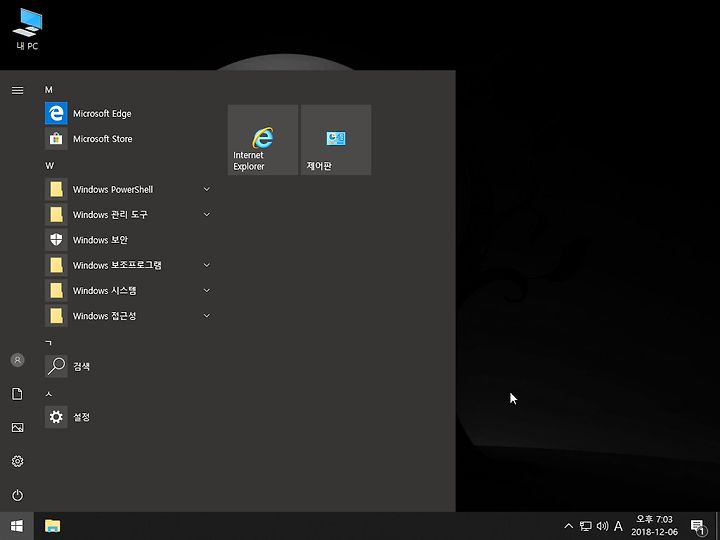Click the W letter group header
Screen dimensions: 720x540
(49, 166)
